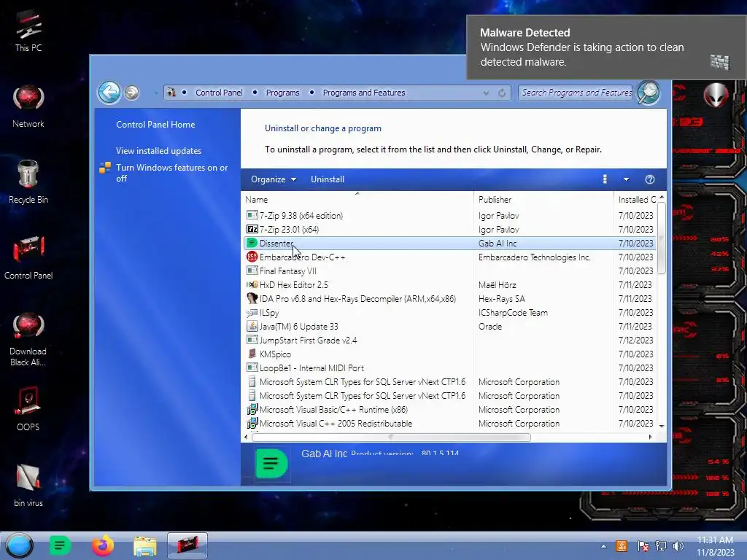Click the Java tray icon
This screenshot has height=560, width=747.
(622, 546)
